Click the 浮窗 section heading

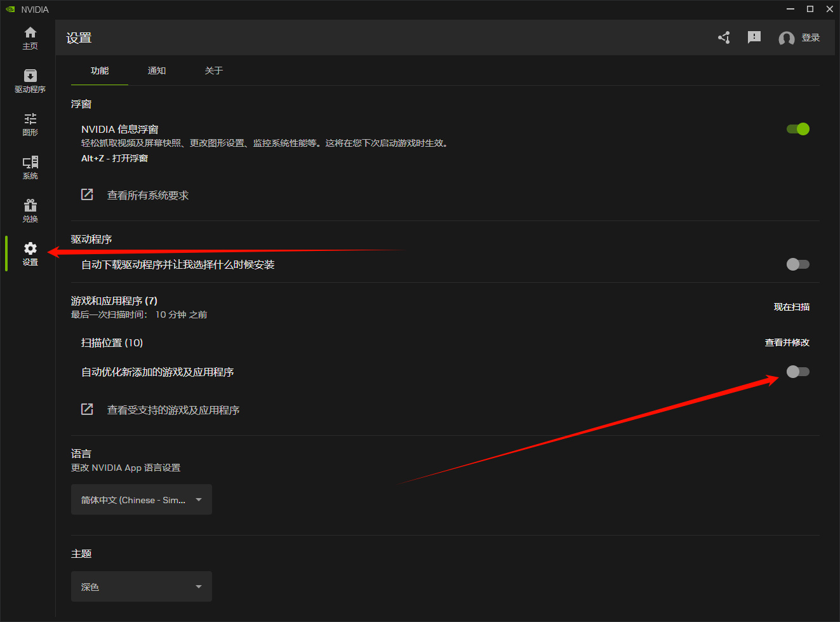tap(81, 104)
